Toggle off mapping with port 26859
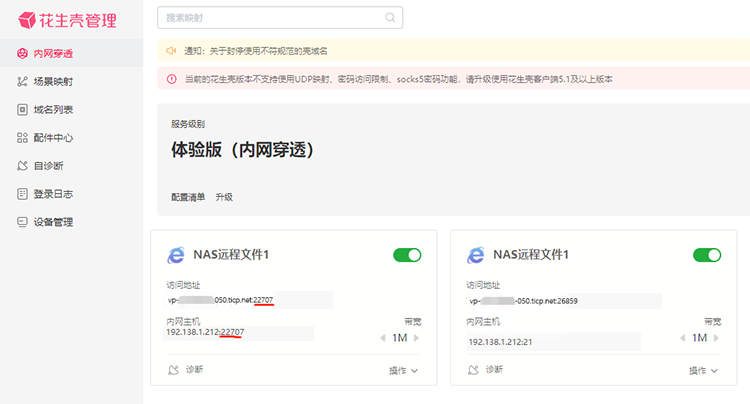This screenshot has height=404, width=750. [x=707, y=255]
